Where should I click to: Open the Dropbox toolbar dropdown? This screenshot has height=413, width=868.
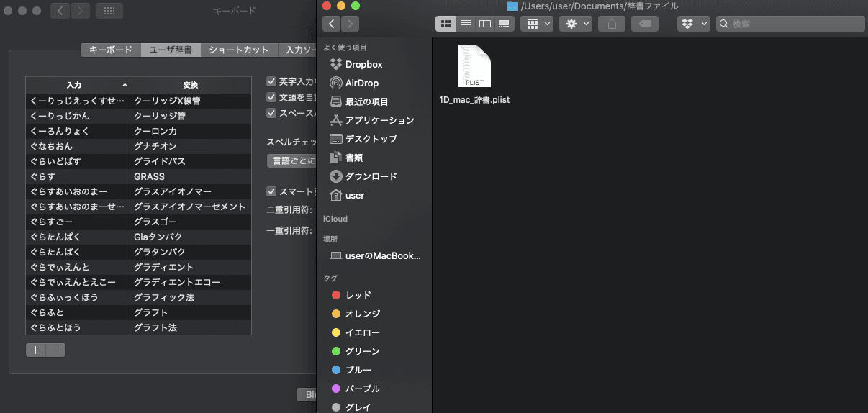click(x=694, y=24)
